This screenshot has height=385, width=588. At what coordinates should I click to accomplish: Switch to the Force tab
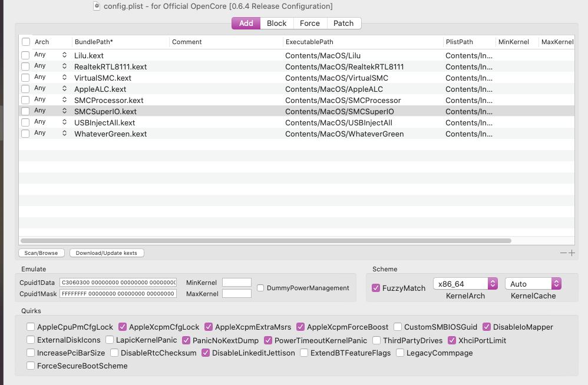[310, 23]
